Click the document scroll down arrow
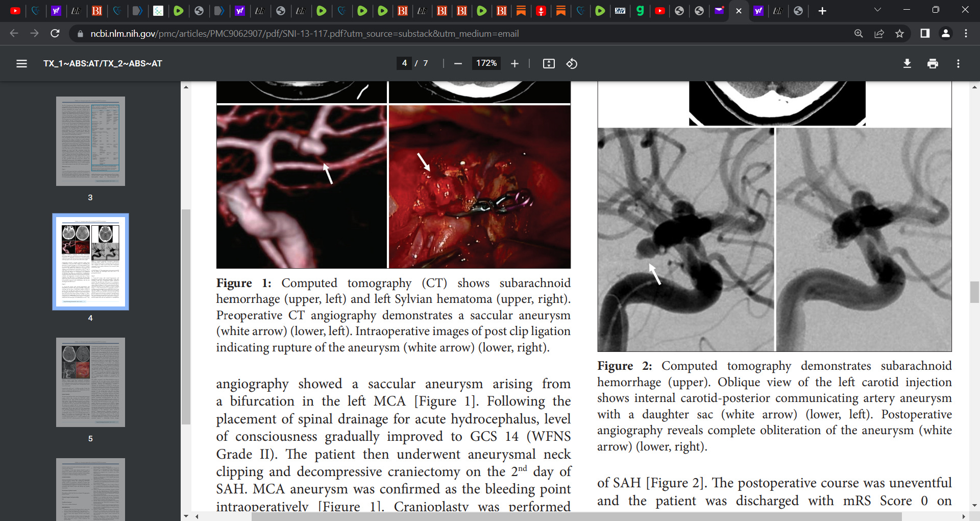Viewport: 980px width, 521px height. 974,506
